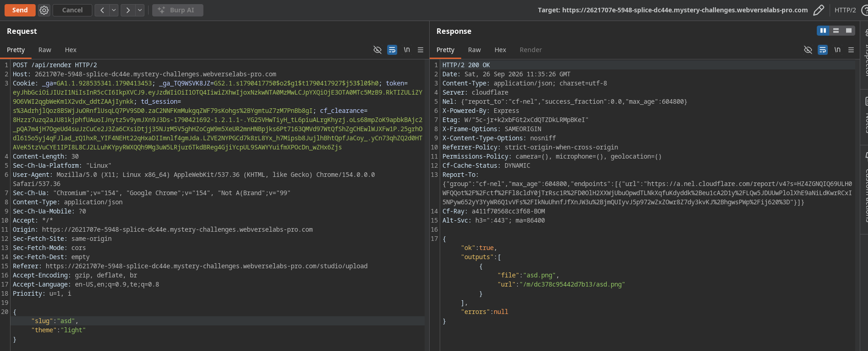Open the Request panel hamburger menu
868x351 pixels.
click(x=421, y=50)
